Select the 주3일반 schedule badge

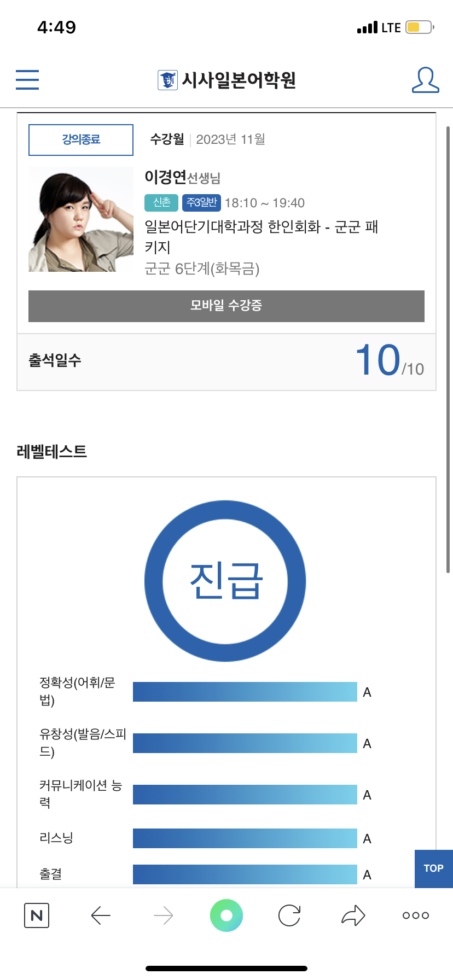(201, 202)
